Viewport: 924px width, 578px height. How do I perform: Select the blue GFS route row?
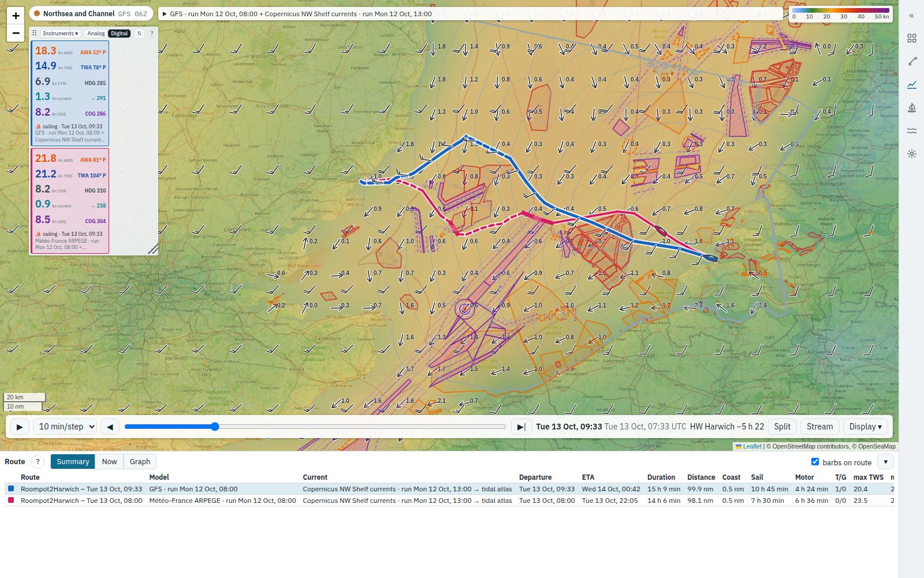(x=449, y=489)
